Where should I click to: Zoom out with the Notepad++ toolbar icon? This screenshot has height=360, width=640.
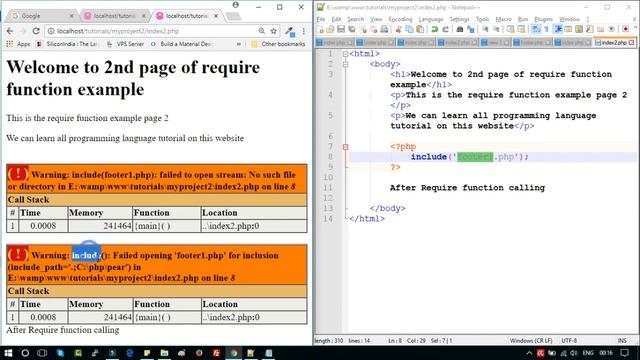[x=496, y=29]
